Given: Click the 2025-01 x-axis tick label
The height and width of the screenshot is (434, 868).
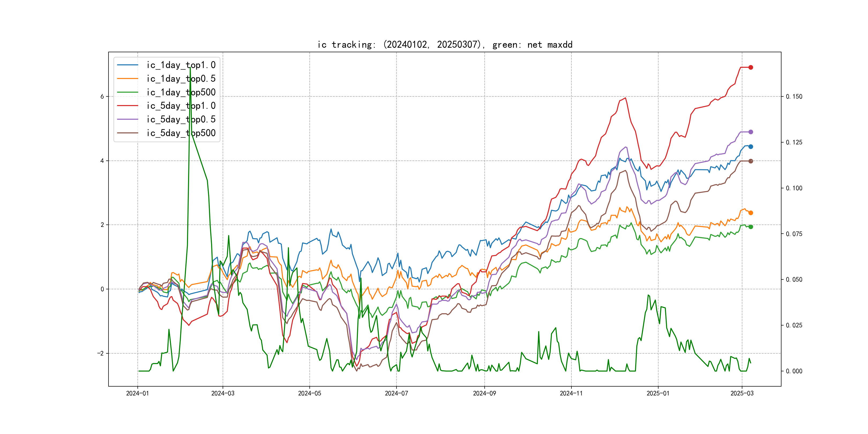Looking at the screenshot, I should (658, 393).
